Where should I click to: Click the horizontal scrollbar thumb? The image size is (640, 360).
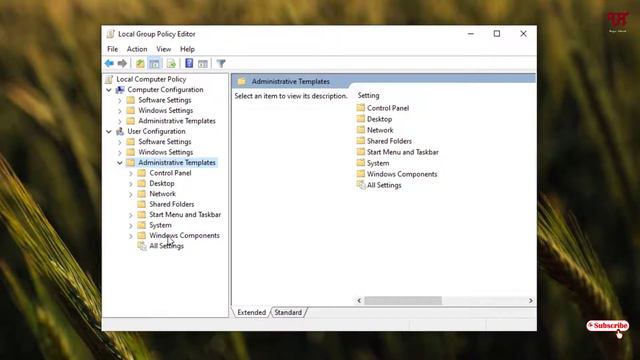click(x=403, y=300)
